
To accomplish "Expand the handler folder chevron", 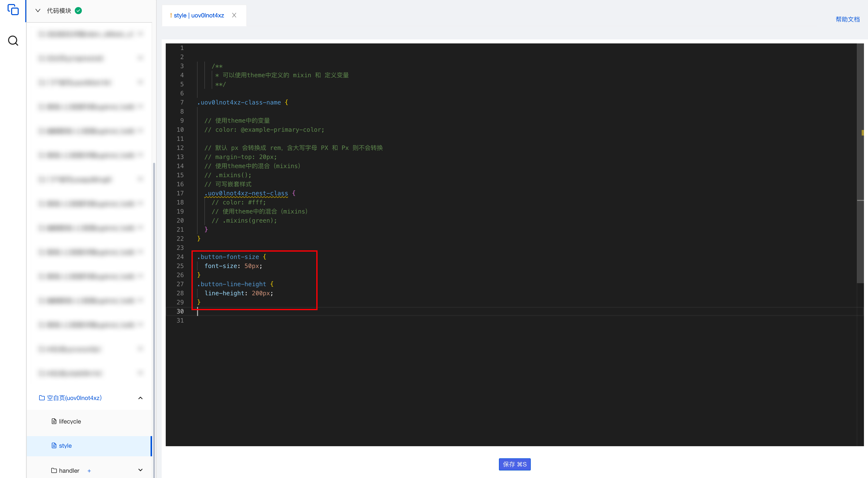I will (x=140, y=470).
